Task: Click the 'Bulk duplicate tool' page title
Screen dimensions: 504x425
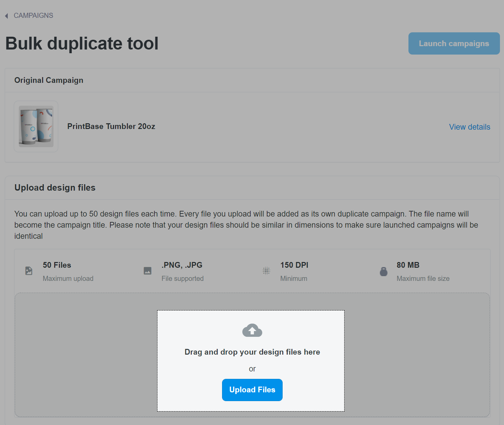Action: point(82,43)
